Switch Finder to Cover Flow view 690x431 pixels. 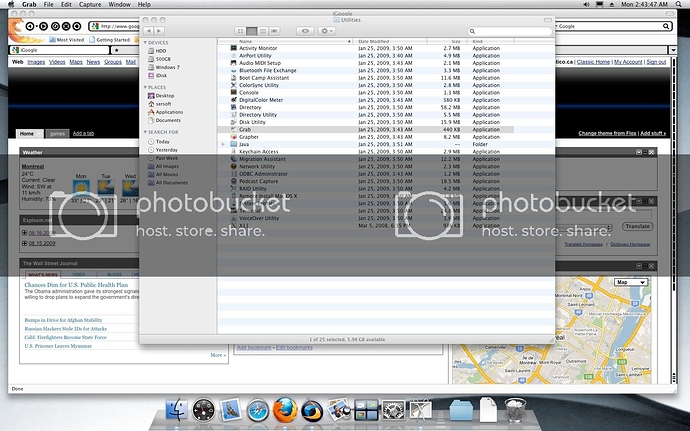coord(275,31)
